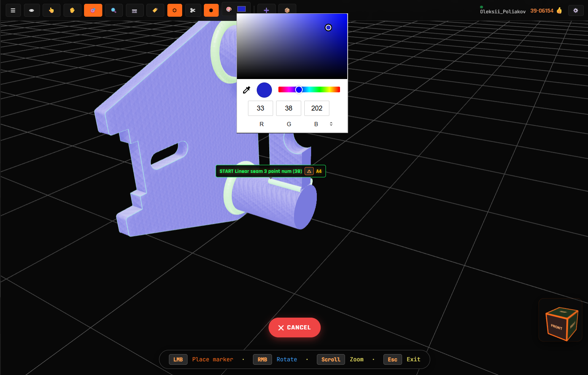The width and height of the screenshot is (588, 375).
Task: Pick a shade in the saturation gradient area
Action: pyautogui.click(x=292, y=46)
